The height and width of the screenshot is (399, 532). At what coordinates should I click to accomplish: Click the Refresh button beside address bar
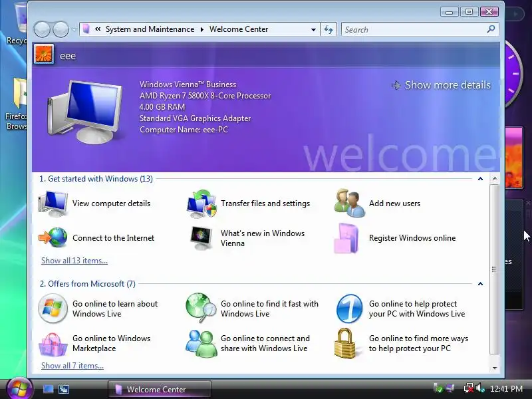(329, 29)
